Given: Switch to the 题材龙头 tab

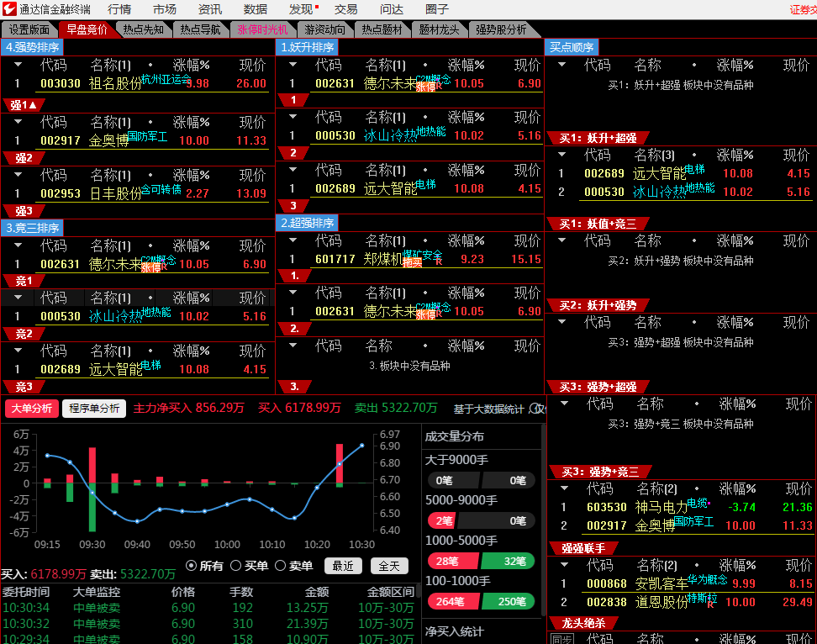Looking at the screenshot, I should [440, 29].
